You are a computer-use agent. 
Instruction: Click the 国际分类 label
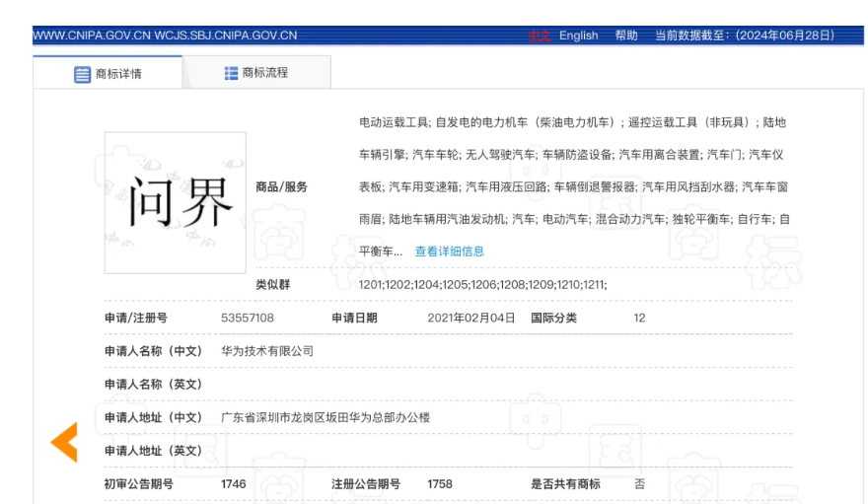click(553, 319)
